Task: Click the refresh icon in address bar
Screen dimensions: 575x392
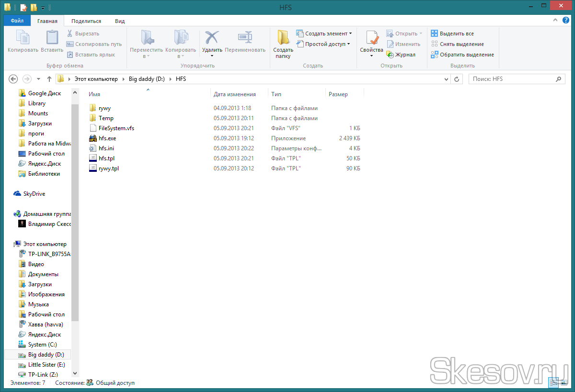Action: 457,79
